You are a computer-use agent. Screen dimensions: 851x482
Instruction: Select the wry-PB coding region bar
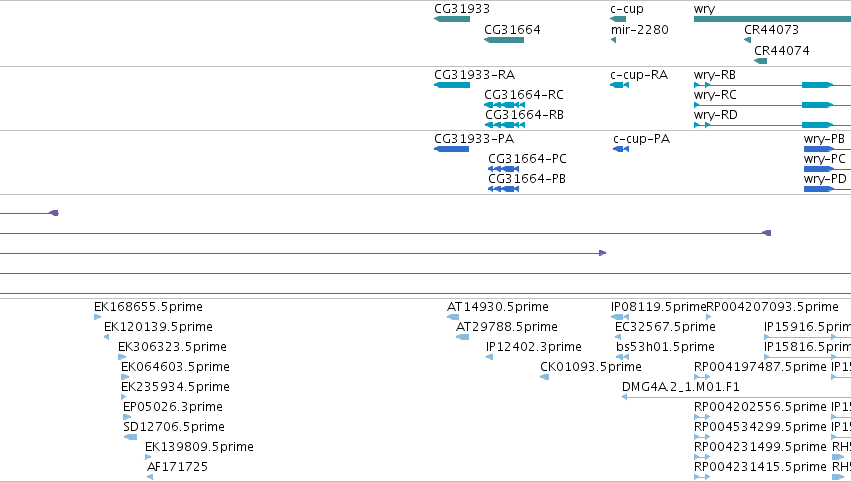tap(819, 149)
